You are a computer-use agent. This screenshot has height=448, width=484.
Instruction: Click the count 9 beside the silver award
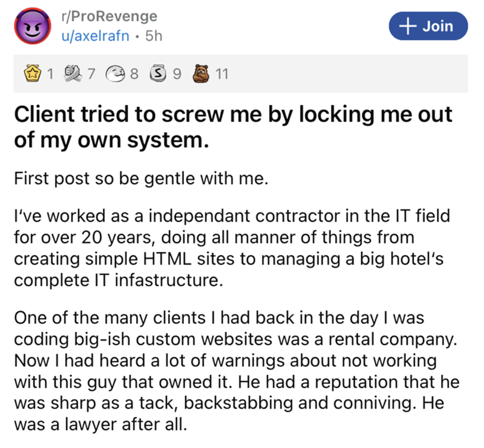[x=177, y=74]
